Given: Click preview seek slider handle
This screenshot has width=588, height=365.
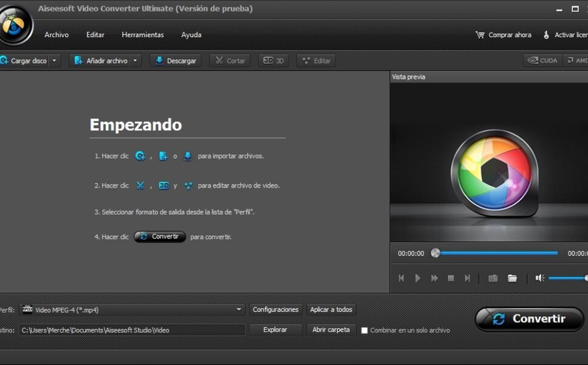Looking at the screenshot, I should [435, 253].
